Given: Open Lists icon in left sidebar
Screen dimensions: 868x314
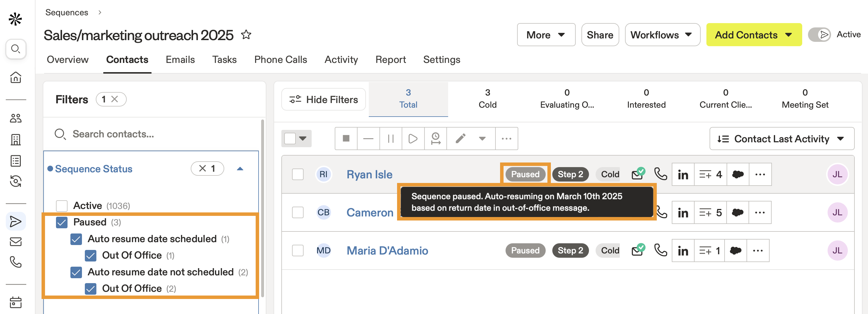Looking at the screenshot, I should click(16, 161).
